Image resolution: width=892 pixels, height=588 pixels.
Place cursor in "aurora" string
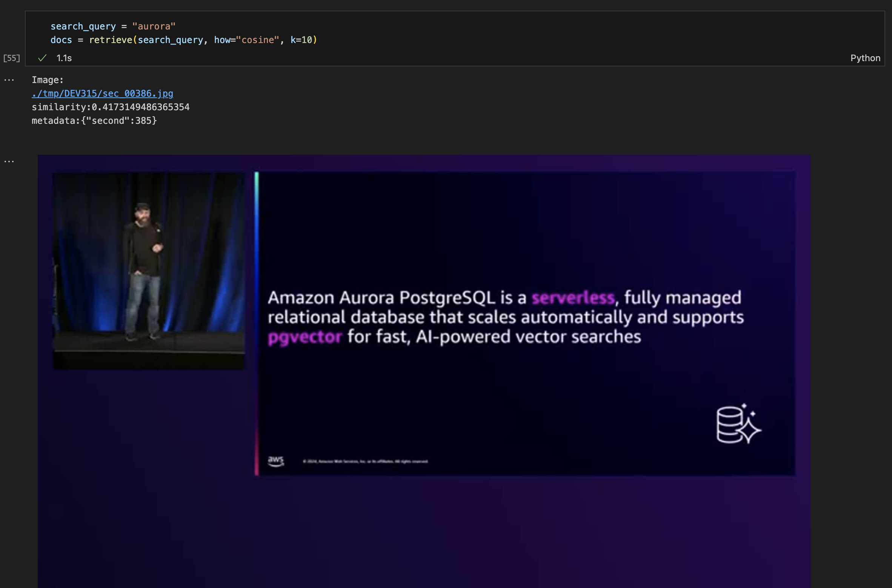pos(154,26)
